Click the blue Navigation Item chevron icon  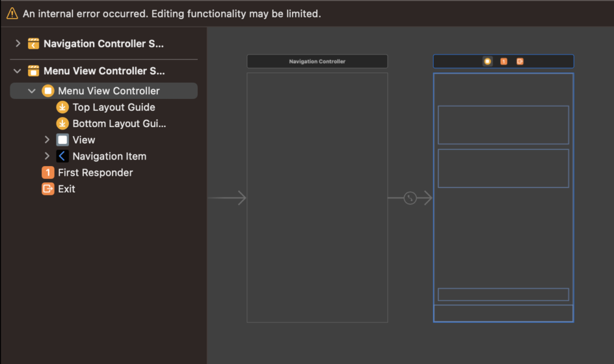click(62, 157)
